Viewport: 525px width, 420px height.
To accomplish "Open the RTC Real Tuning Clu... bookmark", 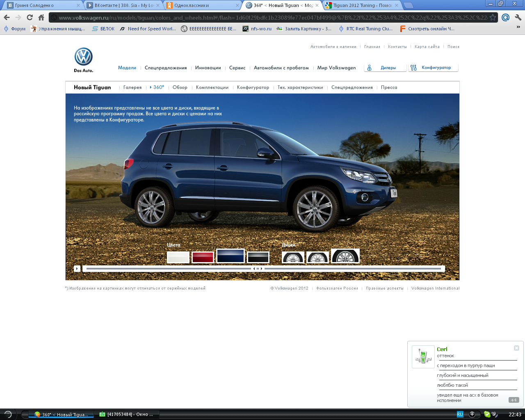I will pyautogui.click(x=365, y=29).
